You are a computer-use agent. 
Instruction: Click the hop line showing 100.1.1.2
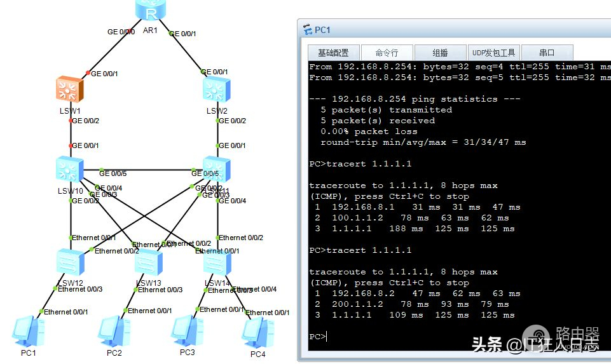(x=412, y=218)
